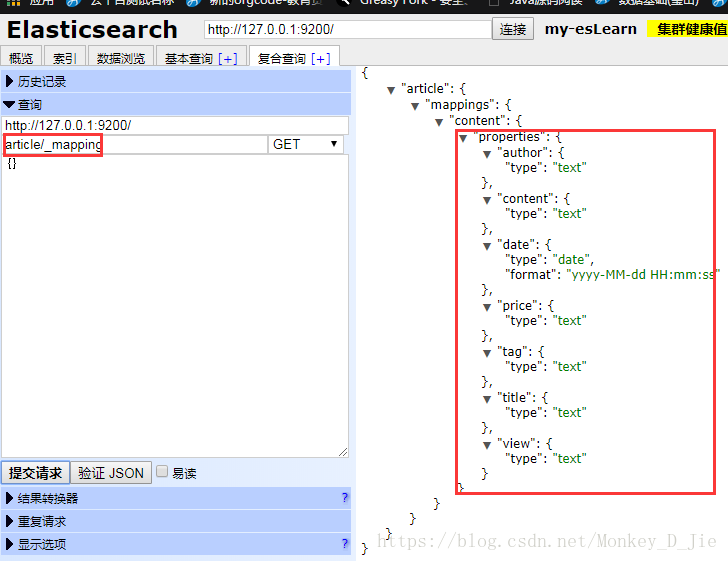Select the 复合查询 tab label
The height and width of the screenshot is (561, 728).
point(281,59)
